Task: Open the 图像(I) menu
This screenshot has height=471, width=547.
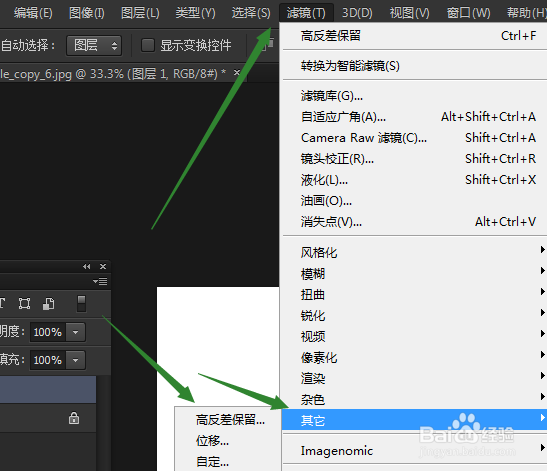Action: tap(87, 13)
